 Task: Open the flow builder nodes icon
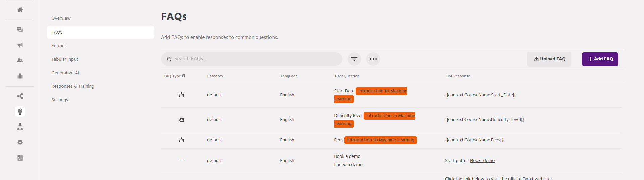[20, 96]
